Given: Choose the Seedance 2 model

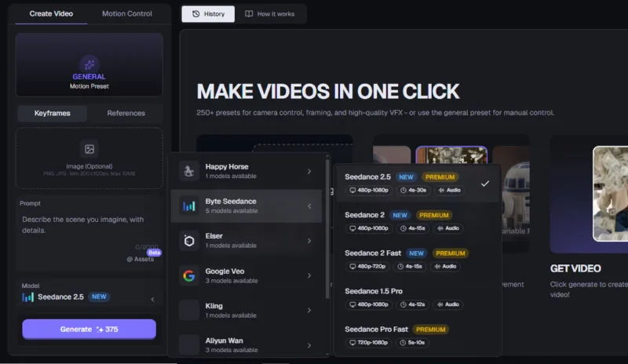Looking at the screenshot, I should click(418, 221).
